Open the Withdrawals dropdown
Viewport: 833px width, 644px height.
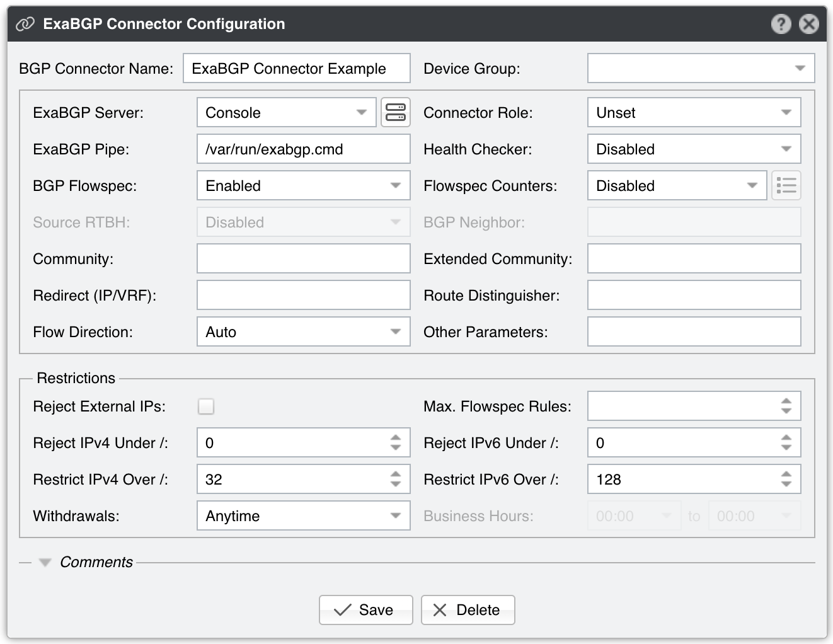pyautogui.click(x=304, y=516)
